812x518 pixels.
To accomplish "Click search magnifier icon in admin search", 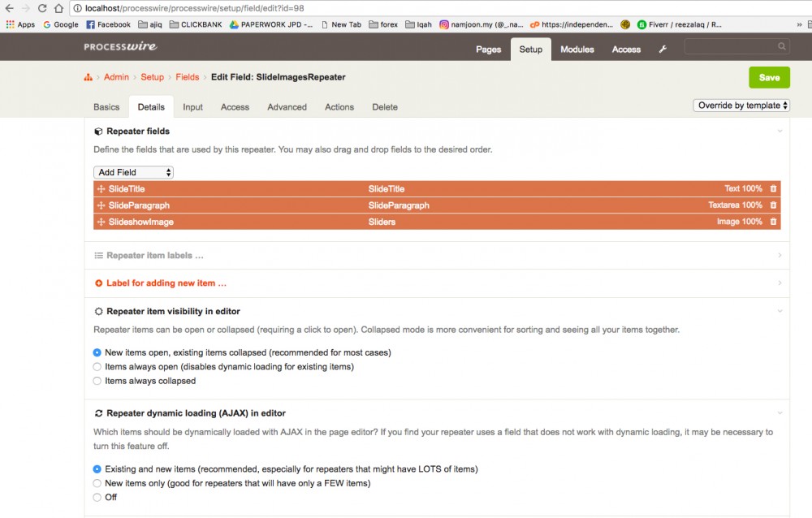I will tap(782, 47).
